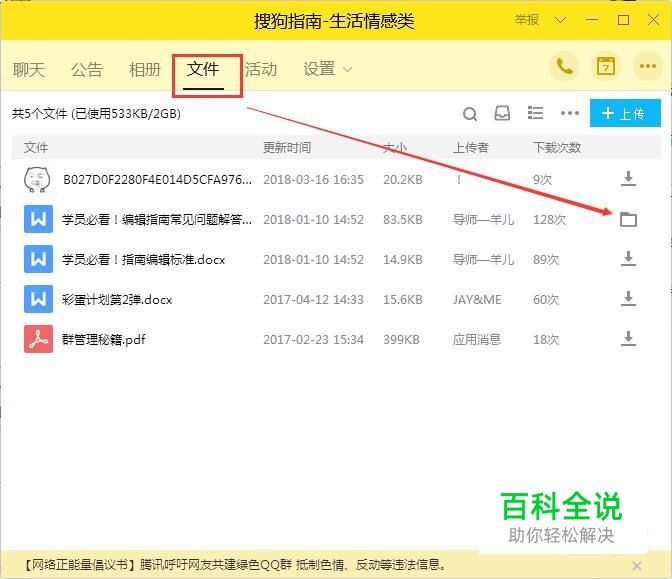Open folder for 编辑指南常见问题解答 file

tap(628, 219)
